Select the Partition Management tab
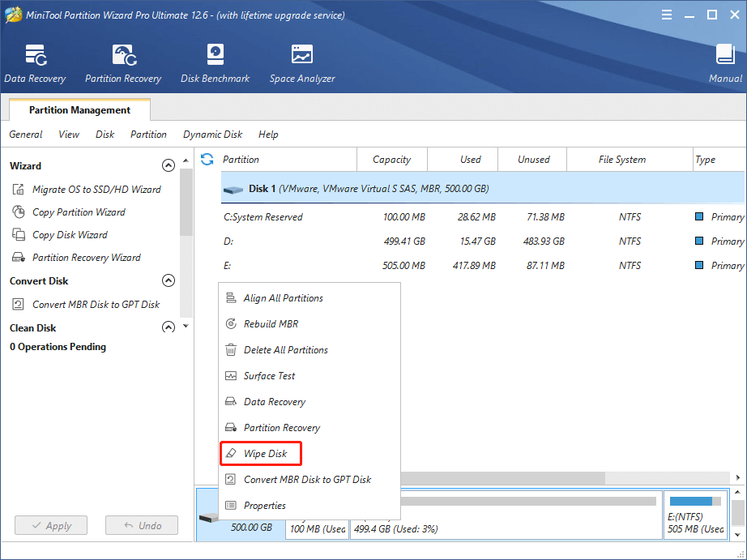This screenshot has width=747, height=560. pyautogui.click(x=79, y=109)
